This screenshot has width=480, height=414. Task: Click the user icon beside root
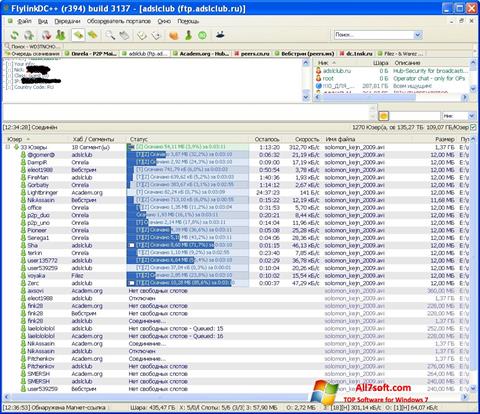point(319,78)
